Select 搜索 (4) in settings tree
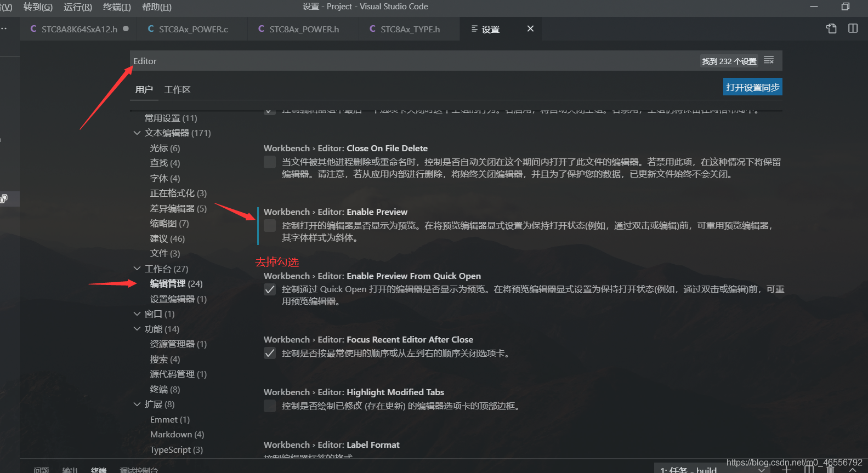 point(165,359)
